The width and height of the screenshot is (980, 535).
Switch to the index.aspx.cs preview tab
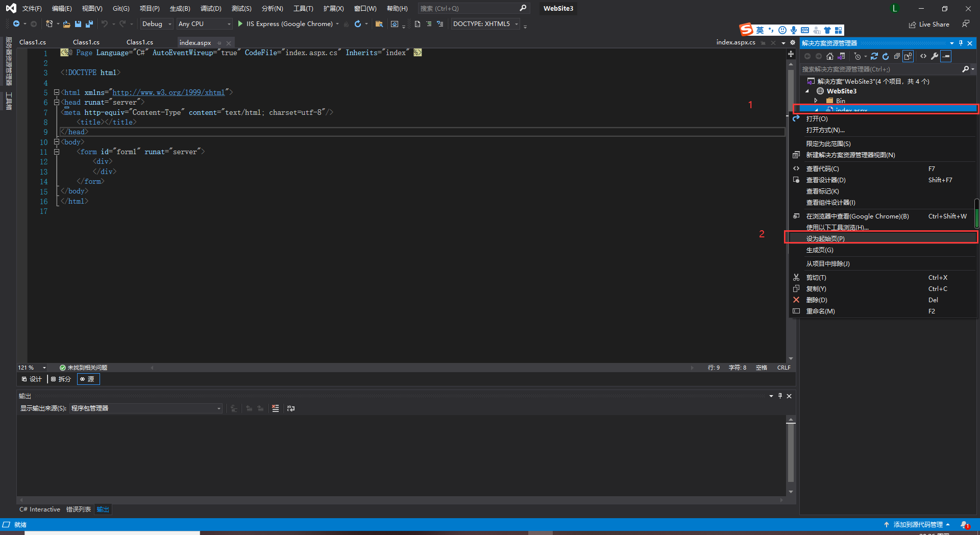click(736, 42)
